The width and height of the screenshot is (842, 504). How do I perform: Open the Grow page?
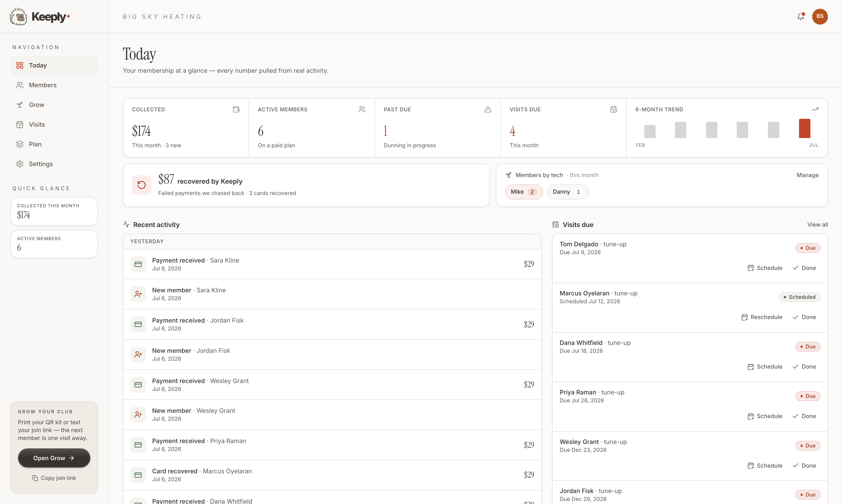coord(54,105)
